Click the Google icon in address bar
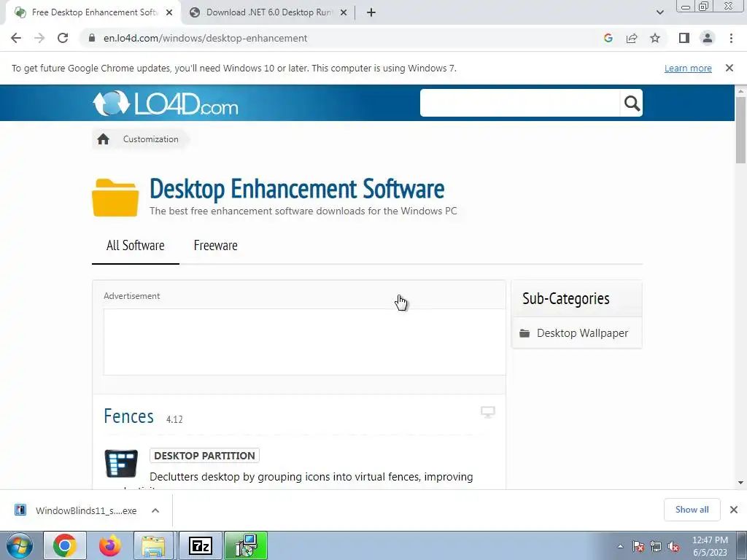 608,38
